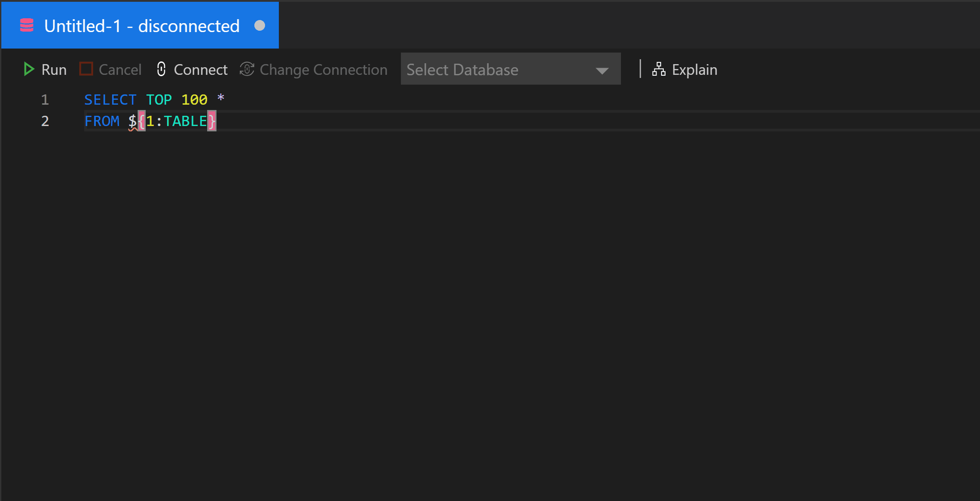980x501 pixels.
Task: Click the green Run query play icon
Action: point(29,69)
